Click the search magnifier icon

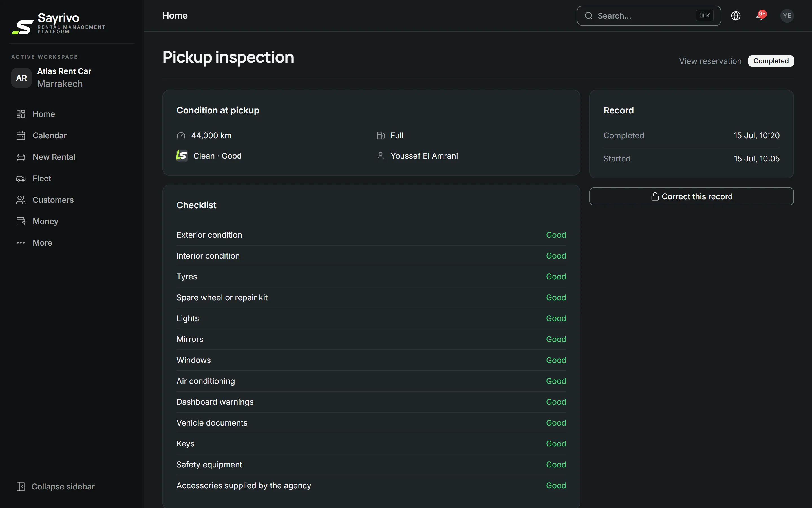pos(588,16)
